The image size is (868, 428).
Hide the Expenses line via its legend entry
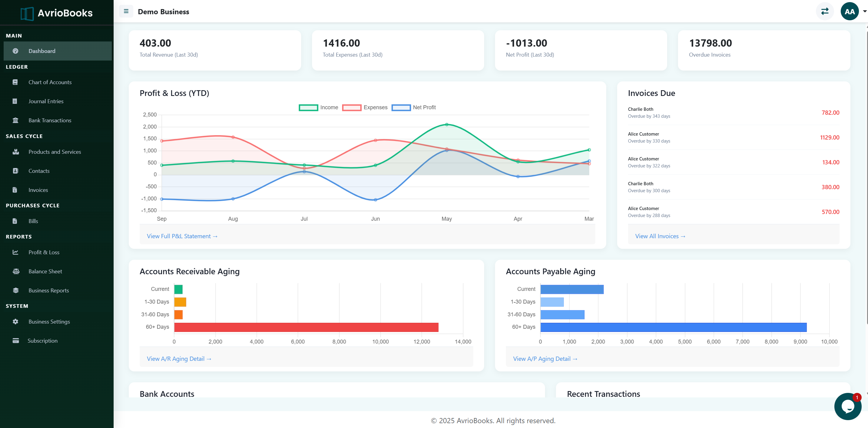tap(365, 107)
